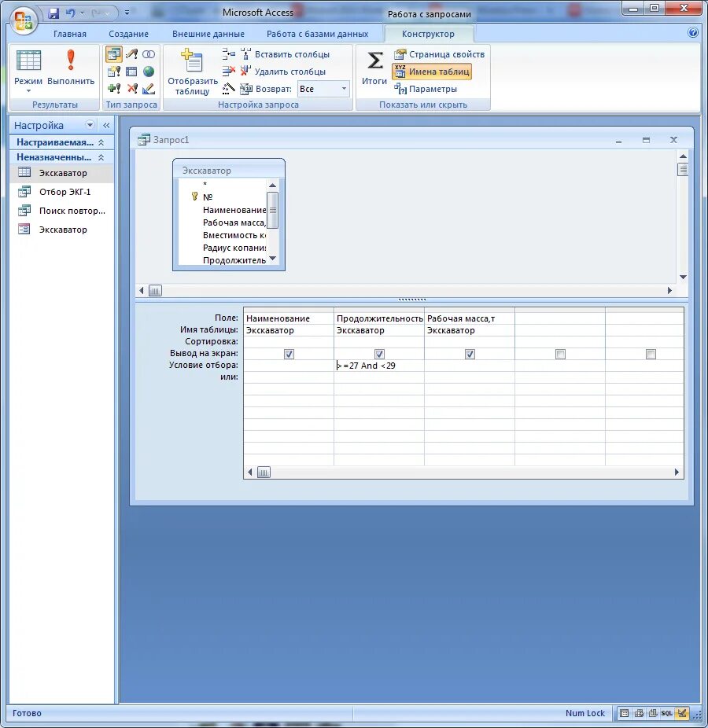Select the asterisk field in Экскаватор list
Image resolution: width=708 pixels, height=728 pixels.
pyautogui.click(x=205, y=184)
